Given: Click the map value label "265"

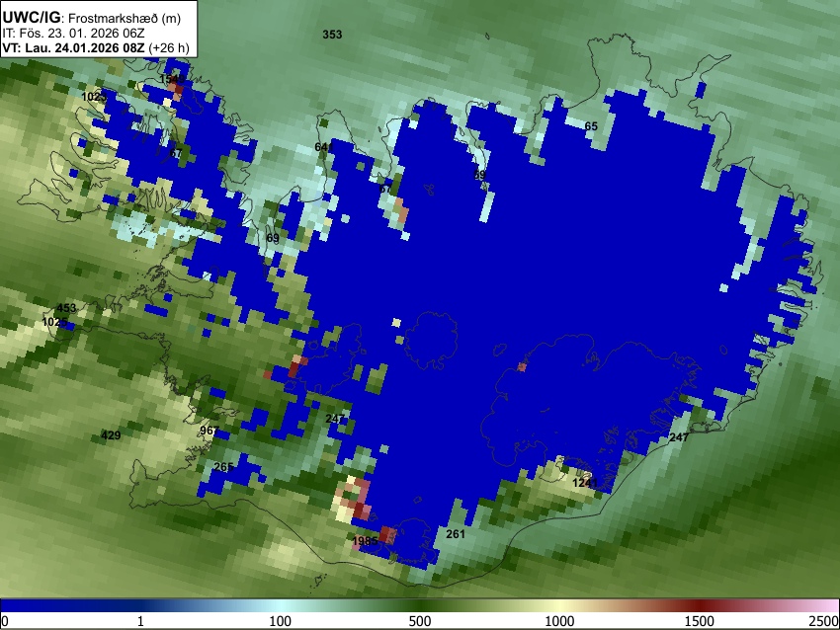Looking at the screenshot, I should tap(223, 467).
